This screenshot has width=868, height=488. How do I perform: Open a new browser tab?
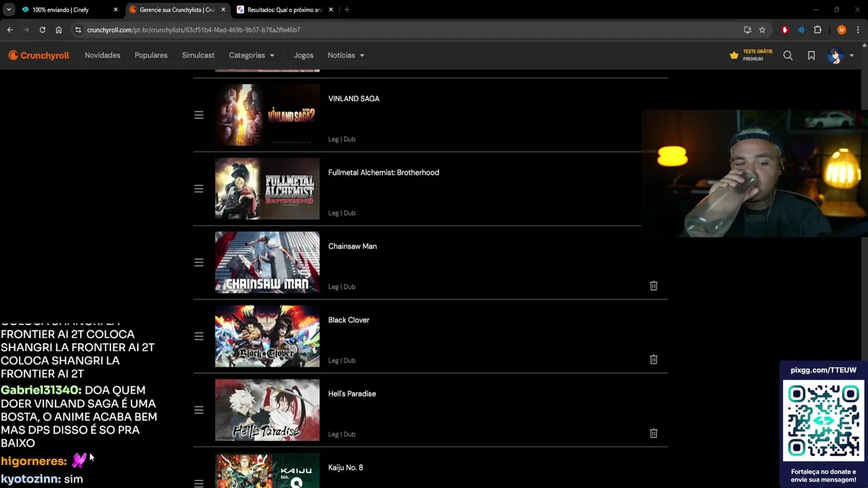(347, 10)
